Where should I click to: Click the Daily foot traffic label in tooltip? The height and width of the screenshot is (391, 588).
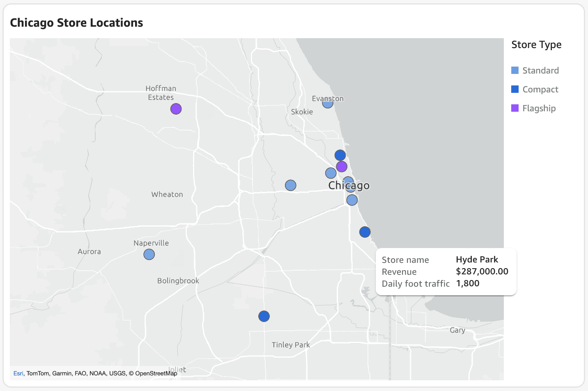pyautogui.click(x=416, y=284)
